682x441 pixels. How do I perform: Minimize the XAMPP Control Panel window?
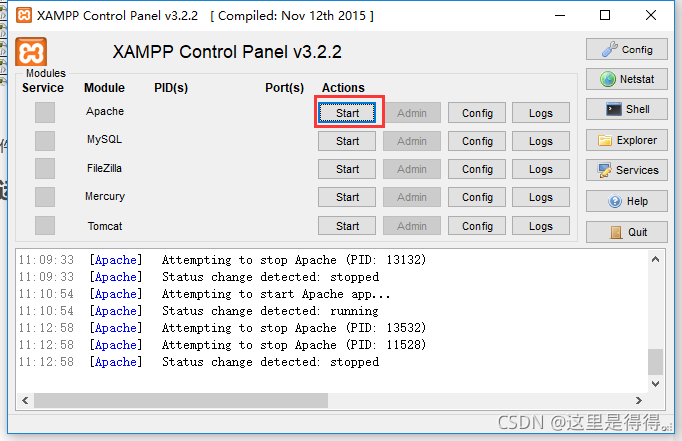[560, 15]
